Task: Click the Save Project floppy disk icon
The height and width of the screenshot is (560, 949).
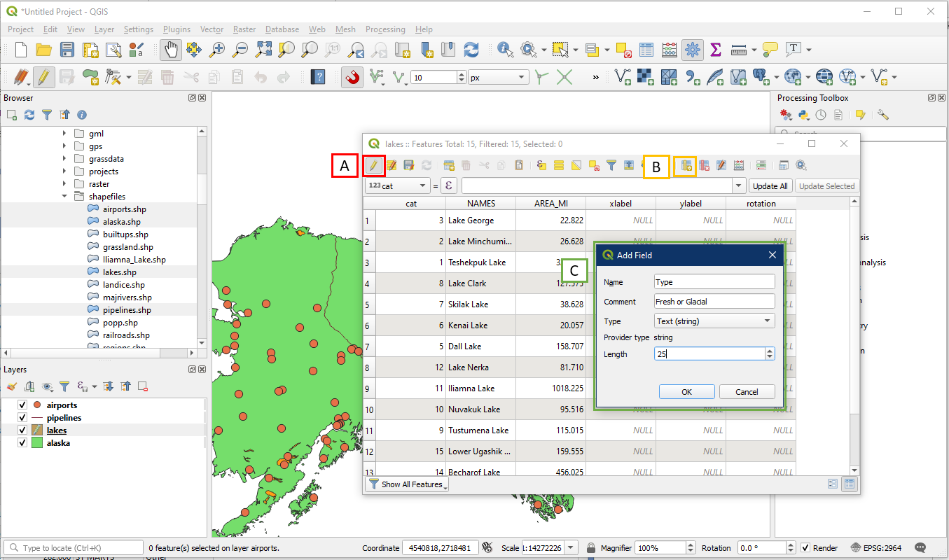Action: pyautogui.click(x=67, y=50)
